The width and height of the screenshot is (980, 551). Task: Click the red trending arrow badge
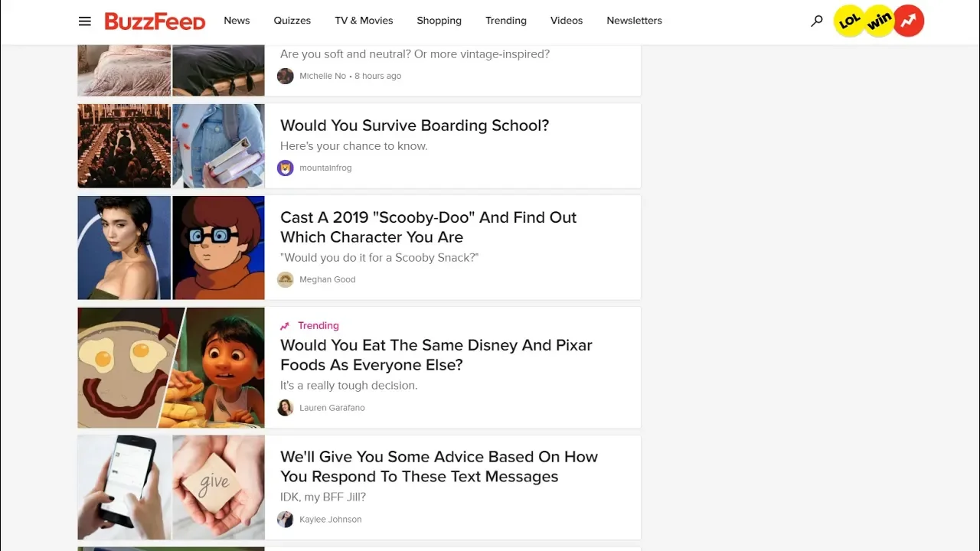909,21
